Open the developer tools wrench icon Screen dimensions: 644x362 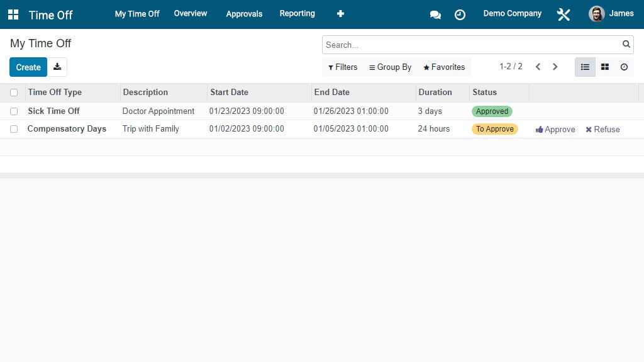pos(563,15)
